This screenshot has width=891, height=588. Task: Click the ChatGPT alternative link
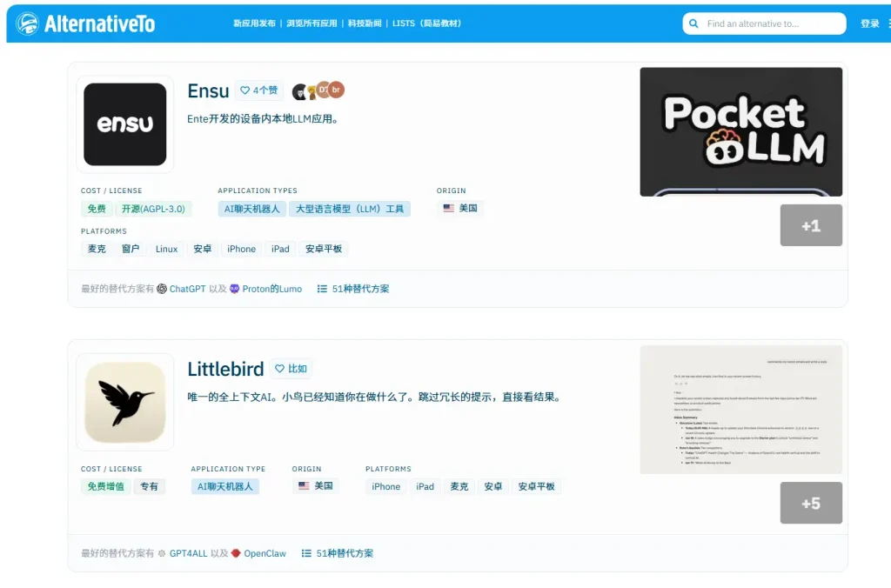190,289
